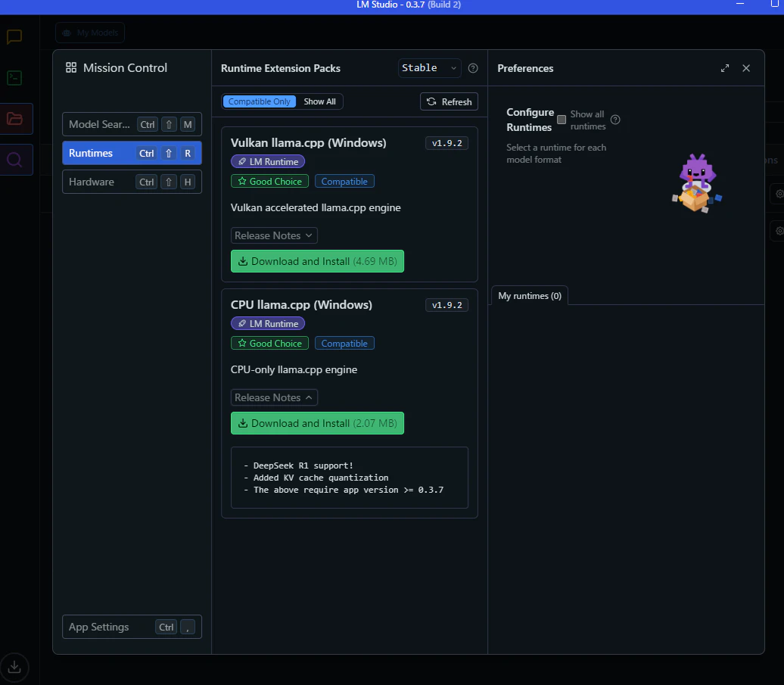Switch filter to Show All
Viewport: 784px width, 685px height.
pos(320,101)
